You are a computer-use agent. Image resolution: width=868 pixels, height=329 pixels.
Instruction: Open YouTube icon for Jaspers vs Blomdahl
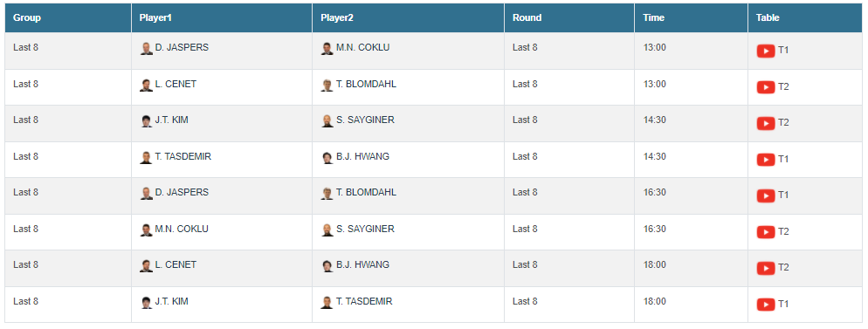[x=766, y=195]
